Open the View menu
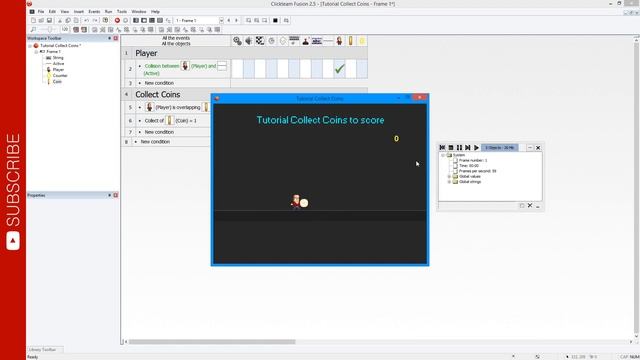This screenshot has height=360, width=640. click(x=64, y=11)
